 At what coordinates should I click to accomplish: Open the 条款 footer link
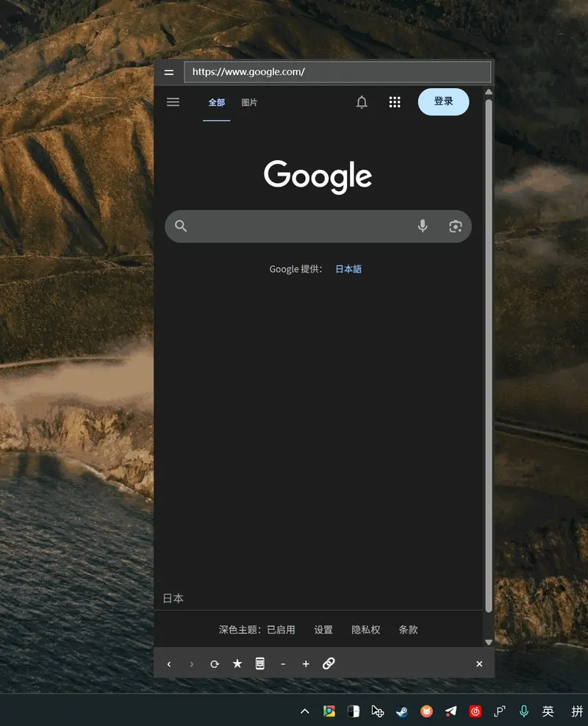pyautogui.click(x=409, y=630)
